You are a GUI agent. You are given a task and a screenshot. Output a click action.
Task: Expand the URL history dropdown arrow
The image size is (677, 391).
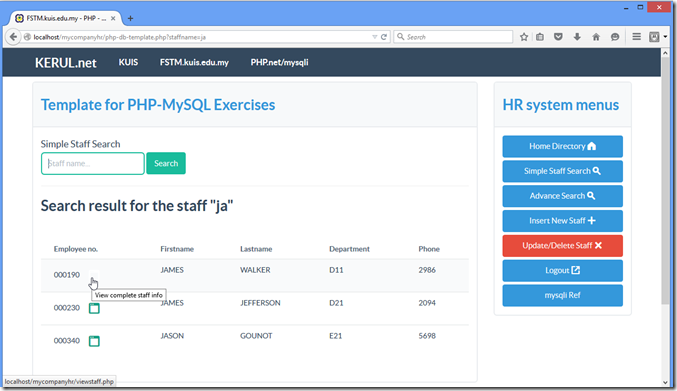tap(374, 37)
